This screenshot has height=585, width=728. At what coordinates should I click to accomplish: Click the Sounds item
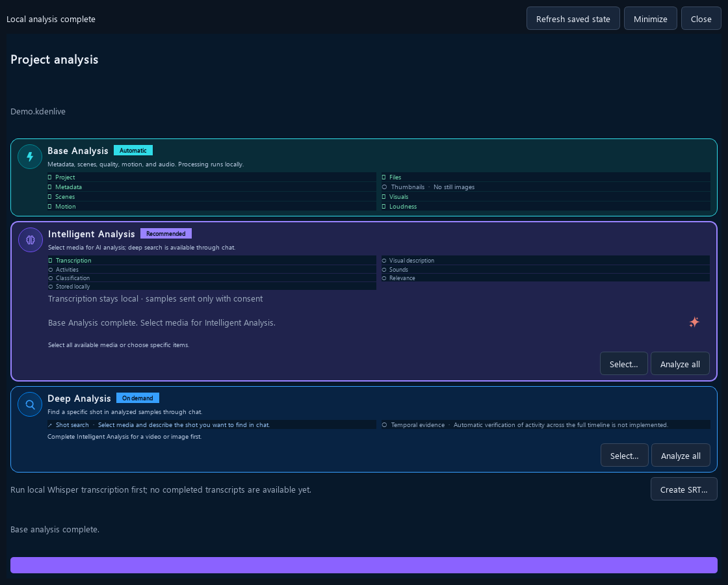pos(545,269)
